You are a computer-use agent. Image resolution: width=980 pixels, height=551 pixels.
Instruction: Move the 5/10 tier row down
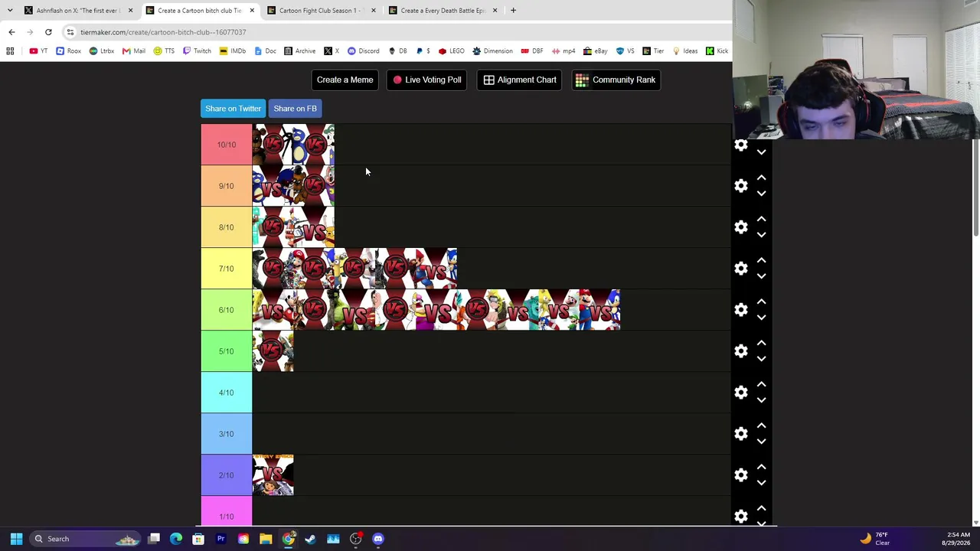[761, 359]
